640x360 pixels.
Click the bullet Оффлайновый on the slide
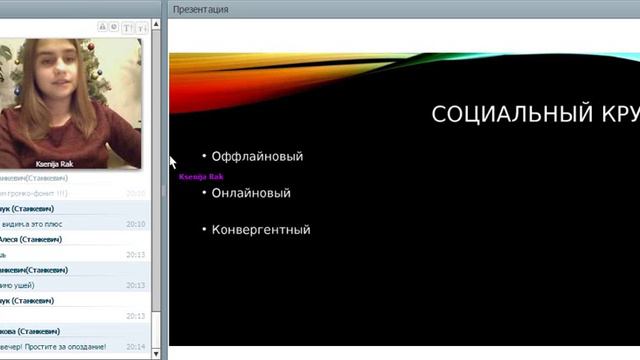pos(257,156)
